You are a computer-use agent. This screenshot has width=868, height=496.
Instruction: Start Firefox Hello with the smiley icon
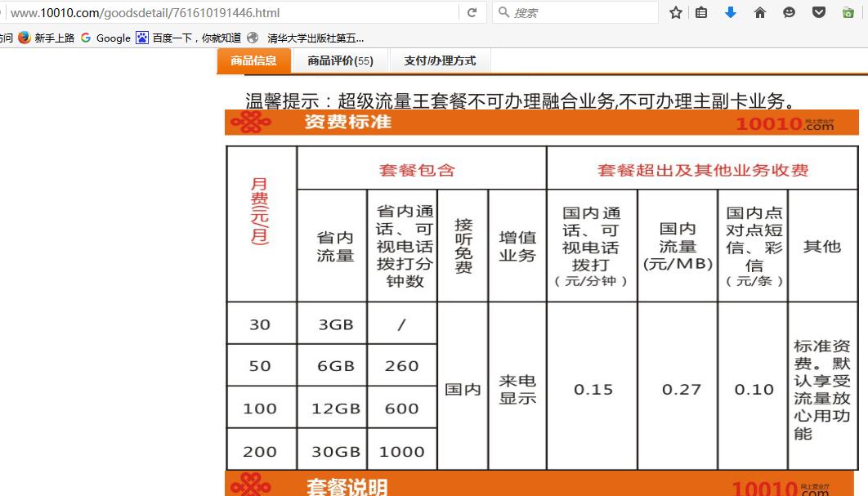point(789,12)
